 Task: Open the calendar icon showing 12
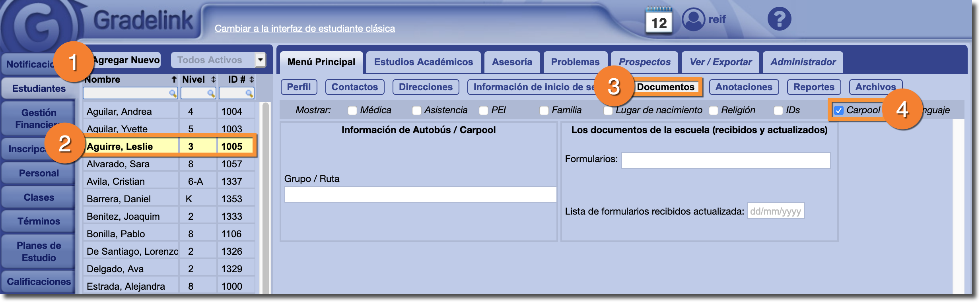coord(659,21)
